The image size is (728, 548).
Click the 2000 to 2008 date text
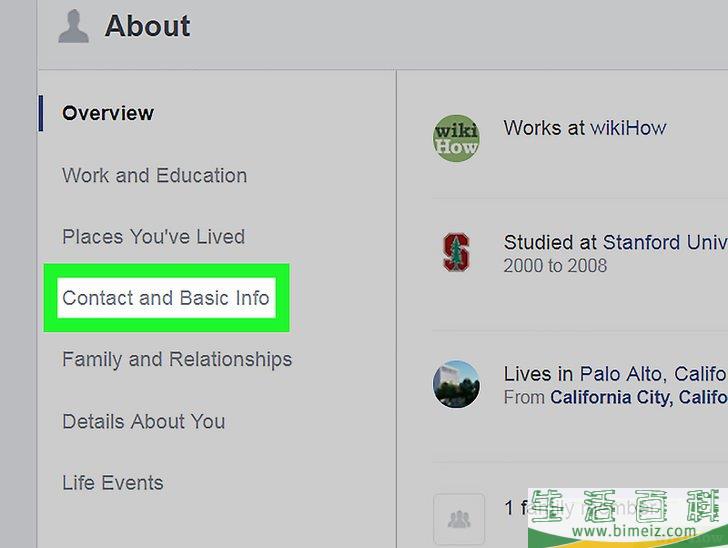[x=555, y=266]
